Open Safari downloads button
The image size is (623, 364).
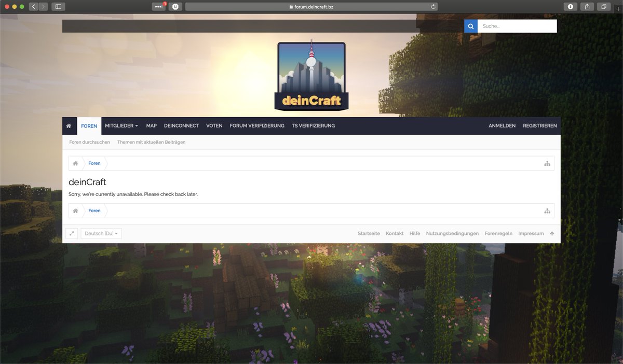[x=571, y=7]
